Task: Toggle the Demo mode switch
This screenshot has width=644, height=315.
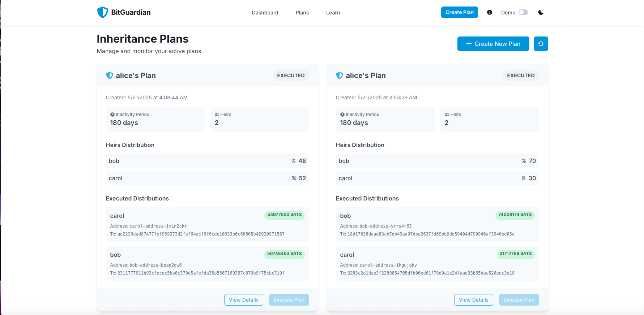Action: [523, 12]
